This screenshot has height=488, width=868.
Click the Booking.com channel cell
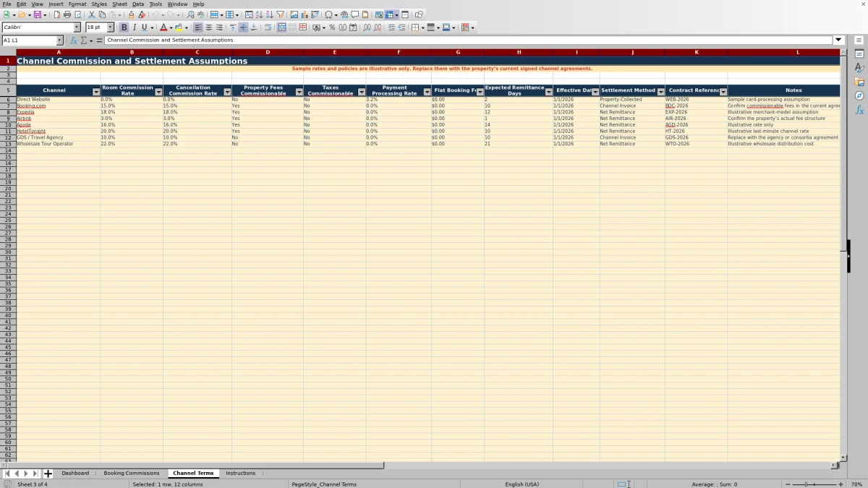(x=59, y=106)
